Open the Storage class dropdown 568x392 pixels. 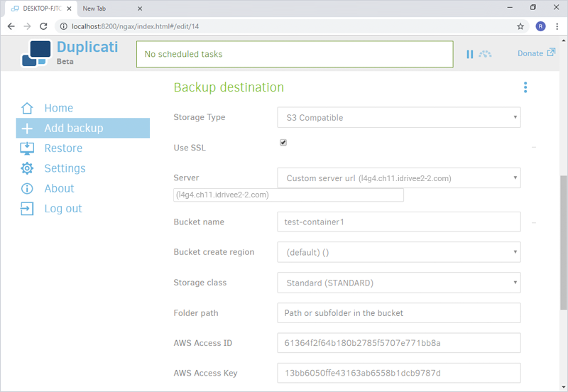(x=399, y=283)
